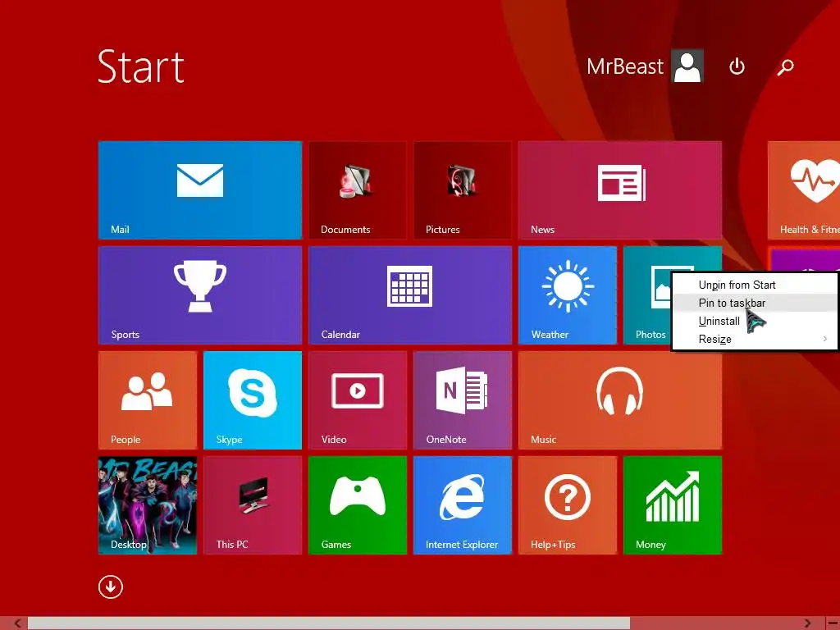Click the scrollbar left arrow

tap(18, 623)
